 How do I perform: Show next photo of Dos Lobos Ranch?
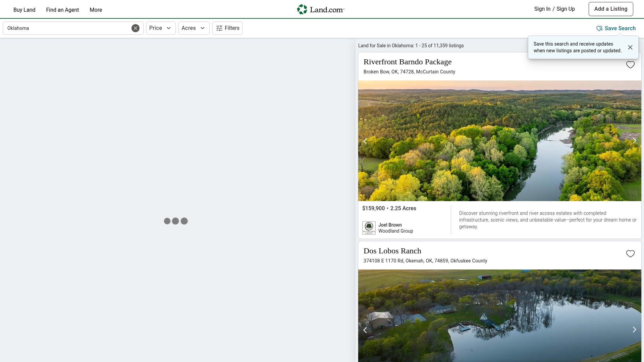click(634, 330)
